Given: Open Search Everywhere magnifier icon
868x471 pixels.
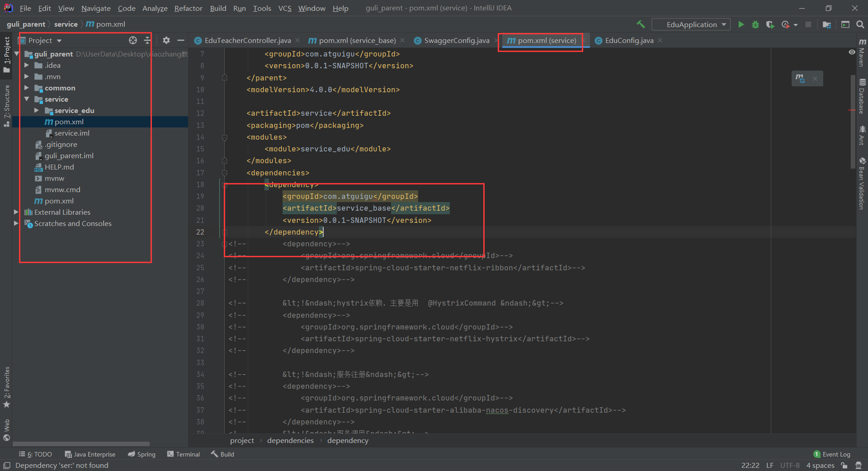Looking at the screenshot, I should [860, 24].
